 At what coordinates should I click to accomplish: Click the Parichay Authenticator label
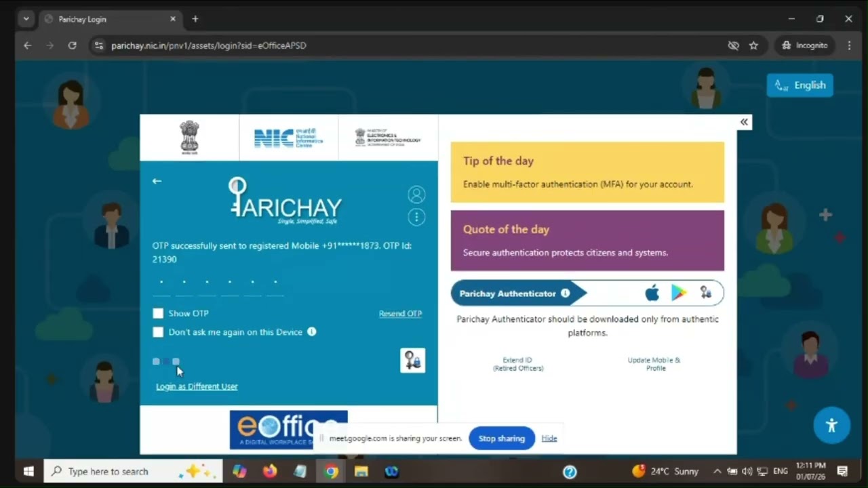[508, 293]
